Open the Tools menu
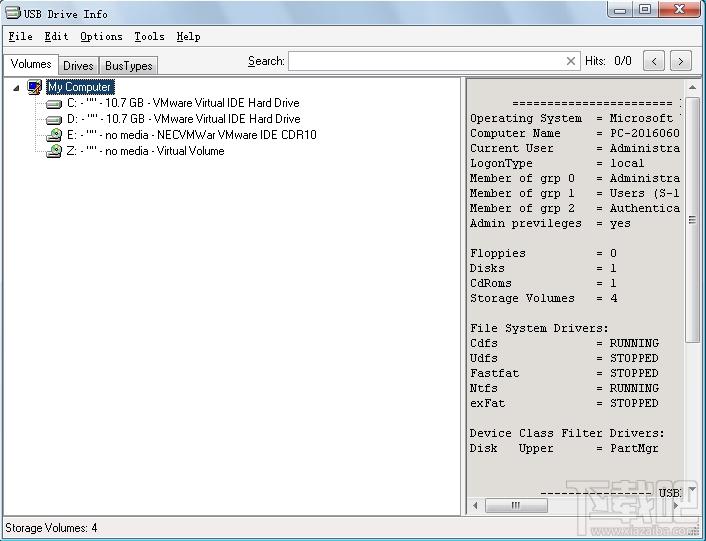 (149, 36)
